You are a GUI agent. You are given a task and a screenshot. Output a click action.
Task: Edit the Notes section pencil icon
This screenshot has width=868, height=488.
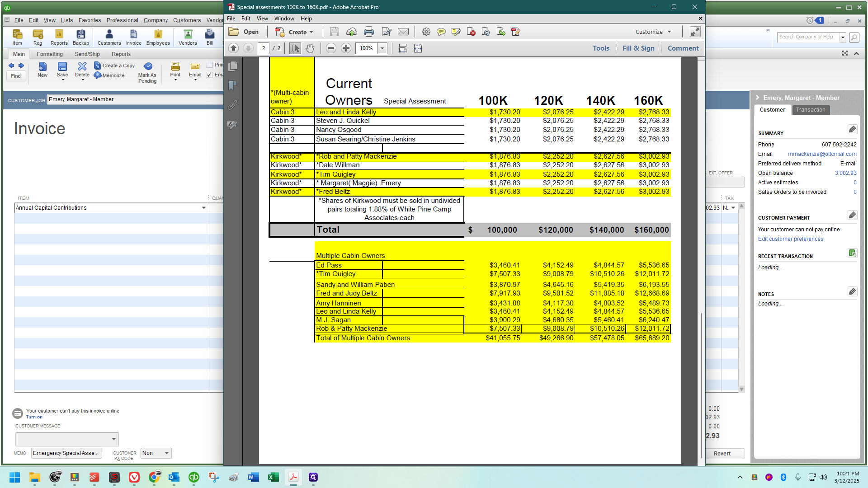tap(852, 291)
